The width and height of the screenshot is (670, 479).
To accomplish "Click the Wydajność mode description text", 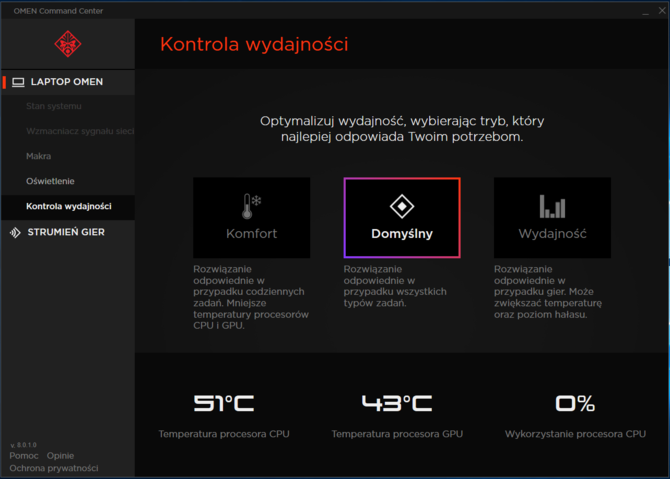I will click(548, 292).
